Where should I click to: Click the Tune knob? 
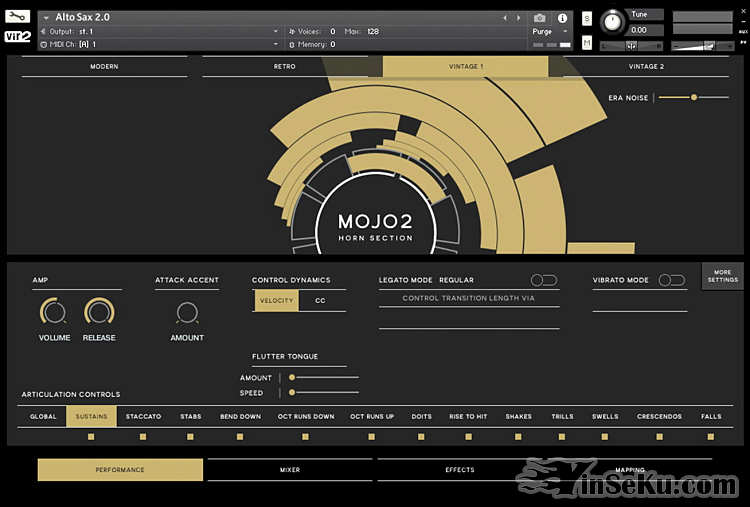[x=611, y=22]
